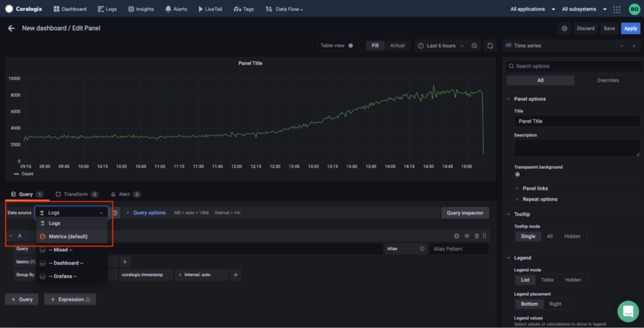The width and height of the screenshot is (644, 328).
Task: Add a Metric with plus button
Action: pyautogui.click(x=125, y=262)
